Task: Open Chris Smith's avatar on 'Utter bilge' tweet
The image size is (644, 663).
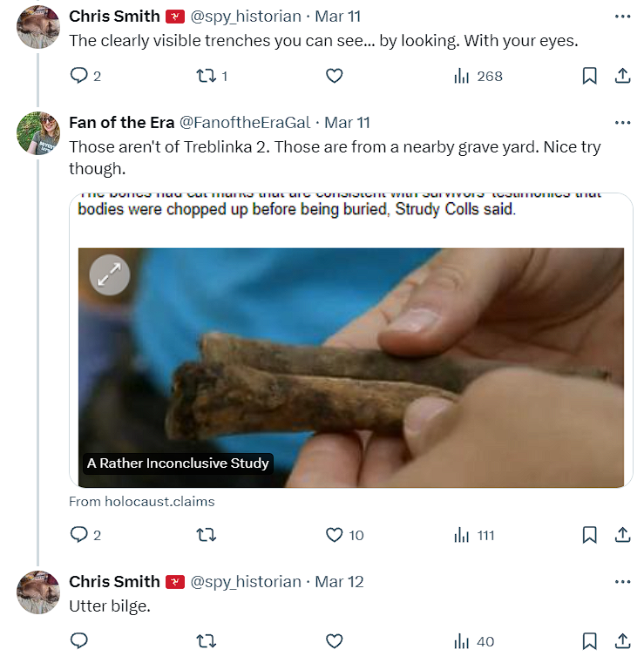Action: coord(37,592)
